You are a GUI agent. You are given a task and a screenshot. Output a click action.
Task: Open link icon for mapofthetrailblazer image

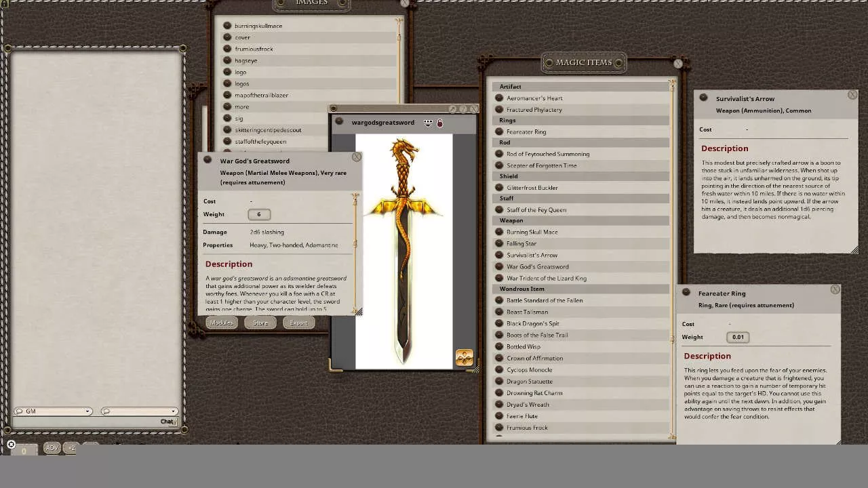coord(227,95)
